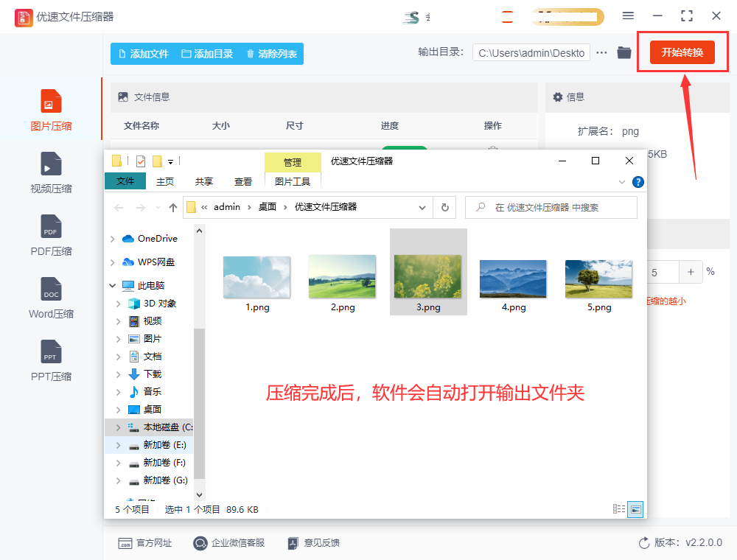Open the output directory folder icon
The width and height of the screenshot is (737, 560).
pos(624,52)
